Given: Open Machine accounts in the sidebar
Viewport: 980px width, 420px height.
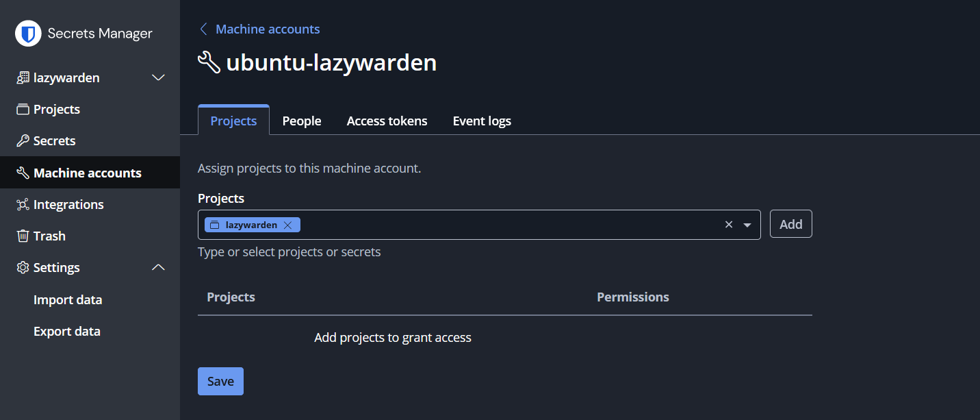Looking at the screenshot, I should coord(90,173).
